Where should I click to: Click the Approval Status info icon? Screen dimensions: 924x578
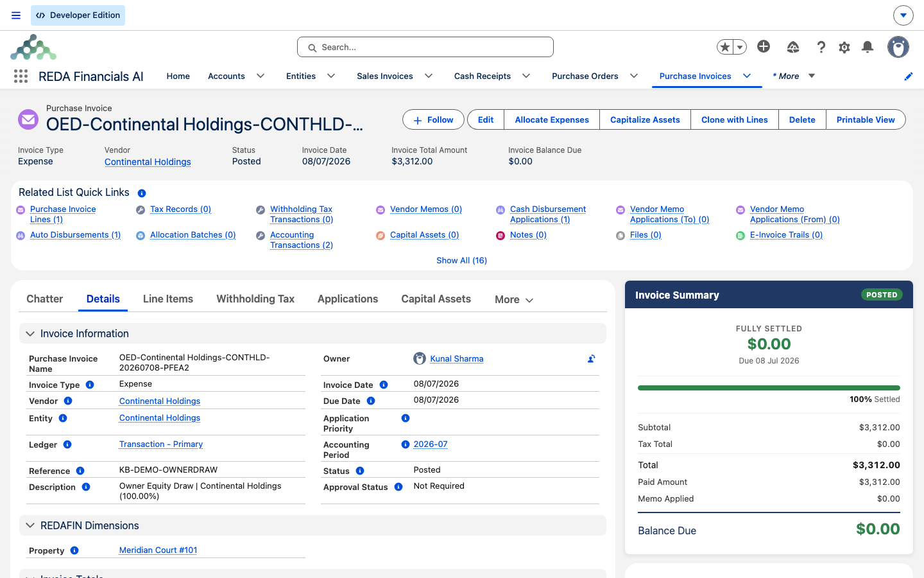398,487
